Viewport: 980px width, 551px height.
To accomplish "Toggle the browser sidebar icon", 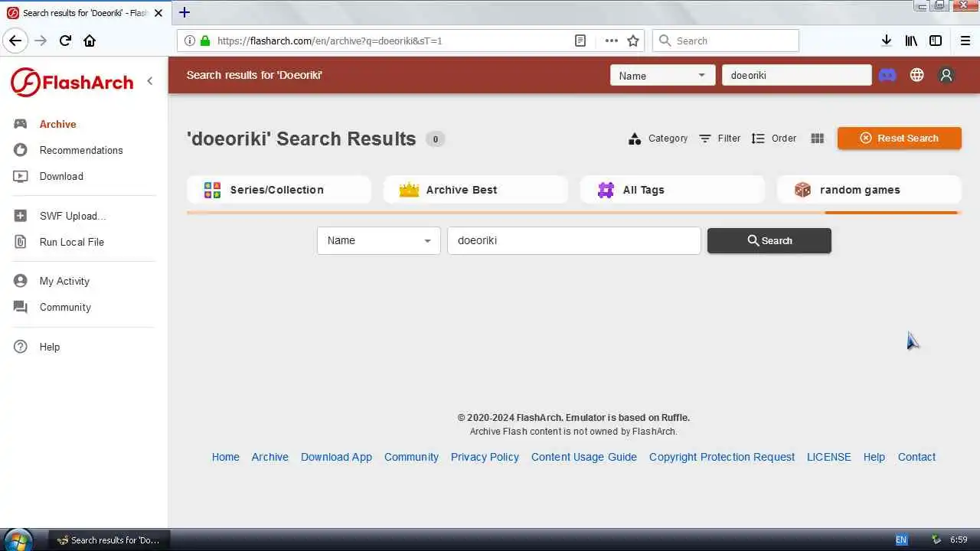I will pyautogui.click(x=936, y=41).
